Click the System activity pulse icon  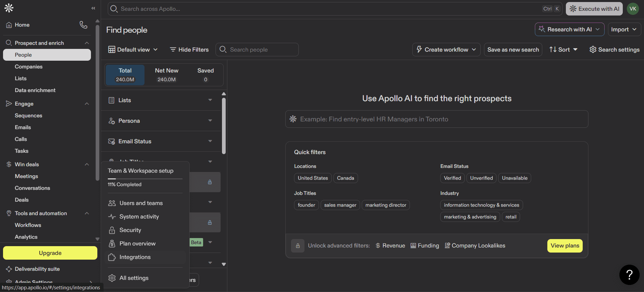(x=112, y=216)
